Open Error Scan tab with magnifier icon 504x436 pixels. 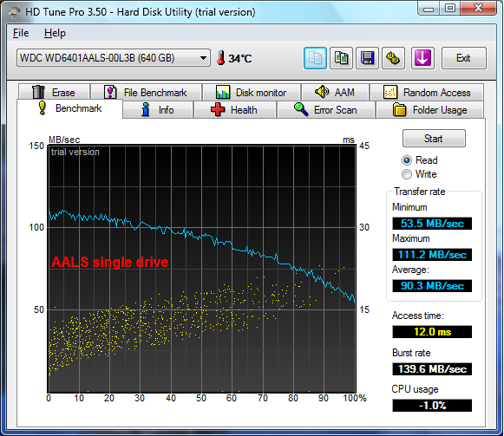pyautogui.click(x=326, y=110)
